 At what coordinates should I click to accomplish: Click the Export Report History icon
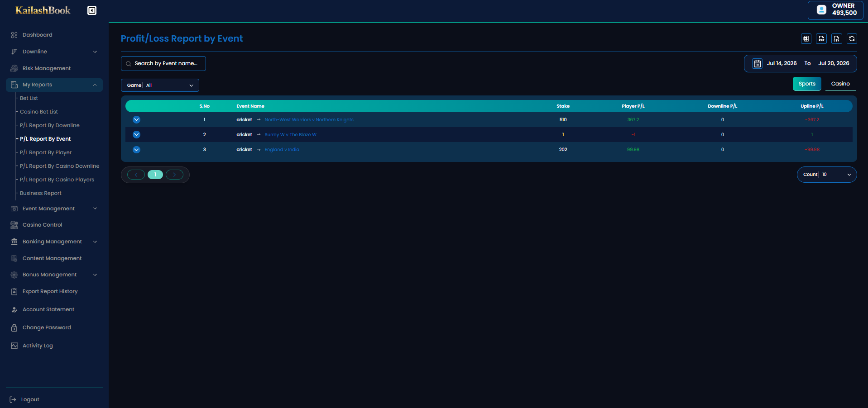click(x=14, y=291)
